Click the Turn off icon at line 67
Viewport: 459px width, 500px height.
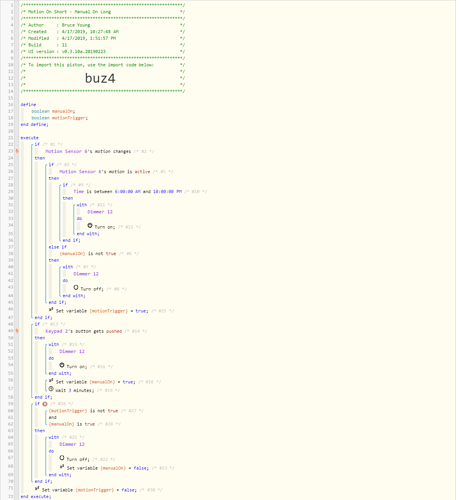[62, 458]
